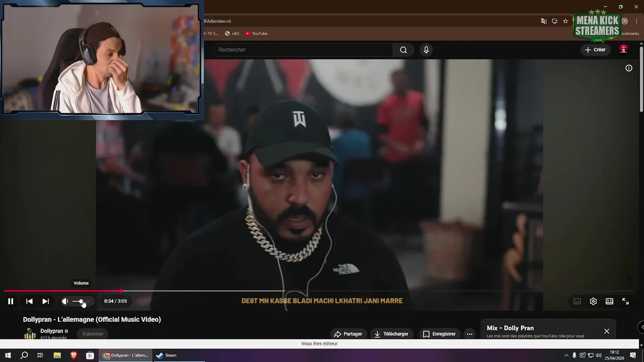Open Microsoft Store taskbar icon
Screen dimensions: 644x362
tap(90, 355)
